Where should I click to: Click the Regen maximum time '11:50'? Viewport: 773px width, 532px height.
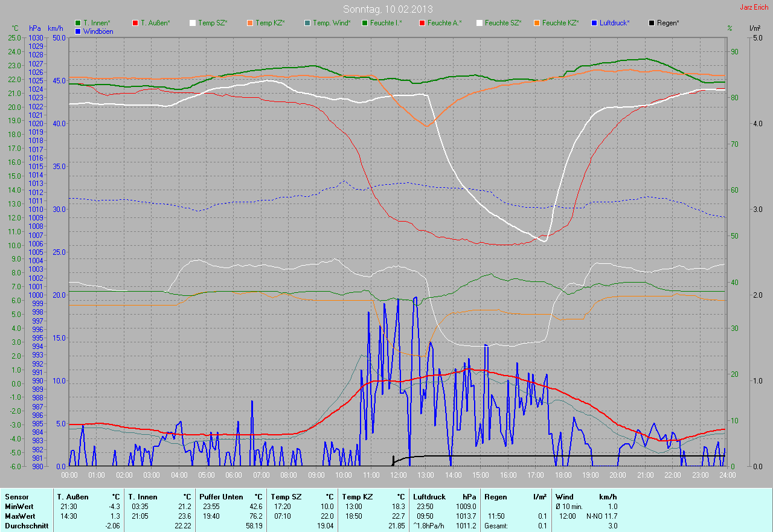tap(496, 516)
